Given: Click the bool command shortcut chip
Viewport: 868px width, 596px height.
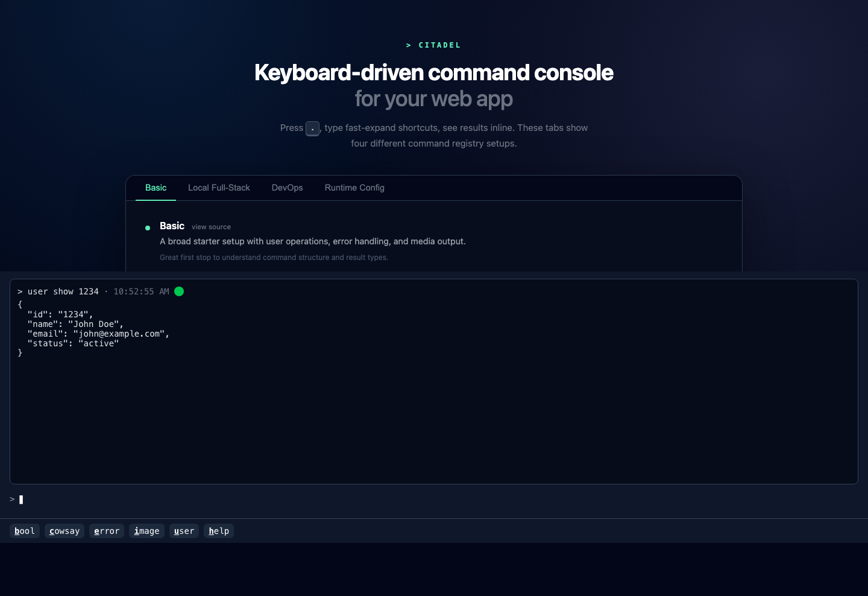Looking at the screenshot, I should tap(25, 531).
